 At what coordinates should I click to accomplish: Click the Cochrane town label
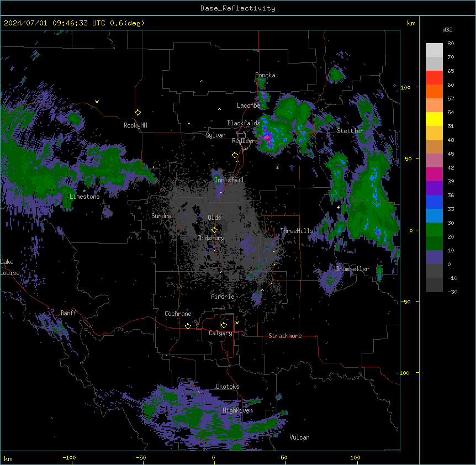click(x=178, y=314)
